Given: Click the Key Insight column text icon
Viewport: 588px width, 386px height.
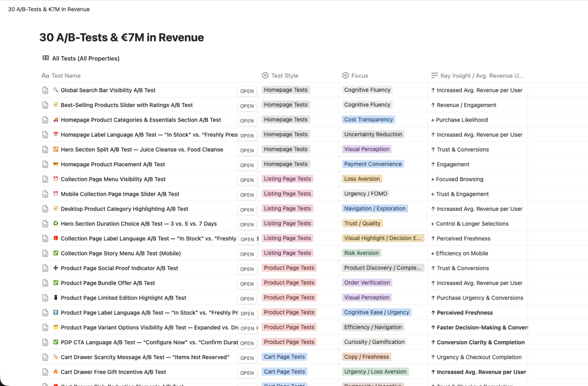Looking at the screenshot, I should (434, 75).
